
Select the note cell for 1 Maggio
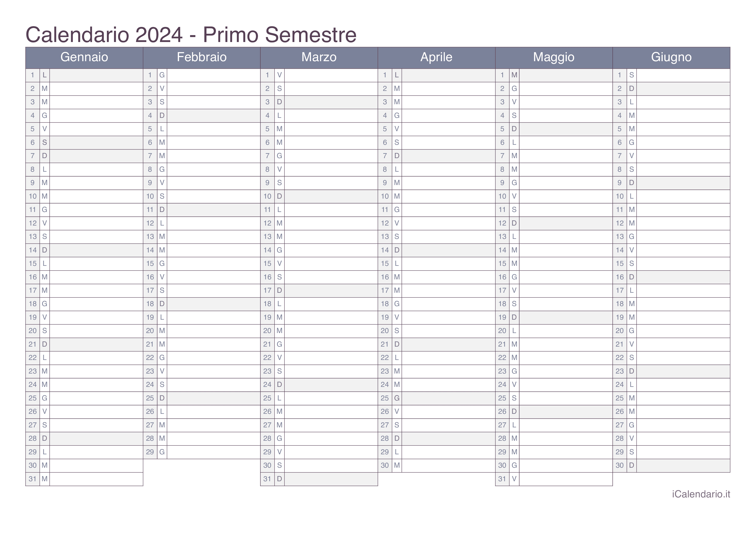pos(566,75)
